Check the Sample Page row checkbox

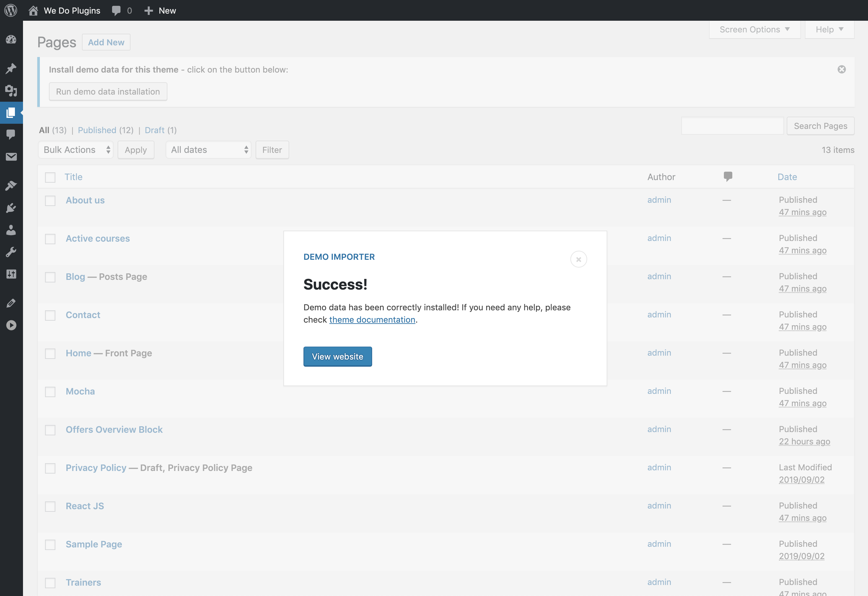50,544
